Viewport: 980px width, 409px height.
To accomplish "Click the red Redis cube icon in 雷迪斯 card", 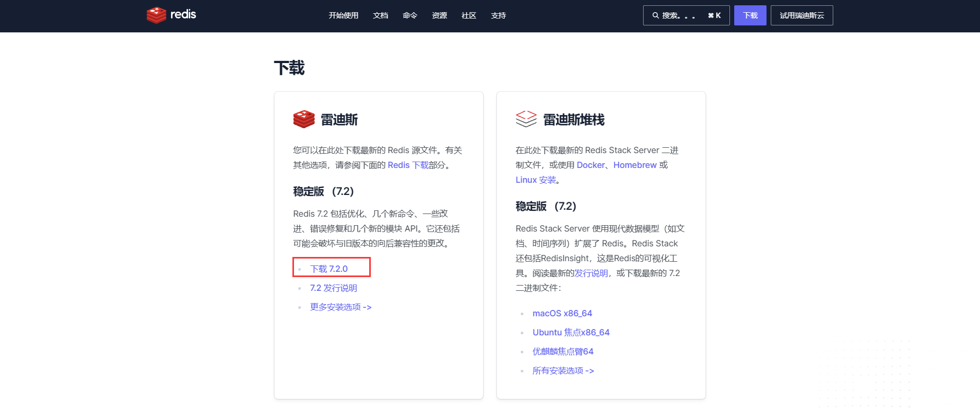I will [x=304, y=119].
